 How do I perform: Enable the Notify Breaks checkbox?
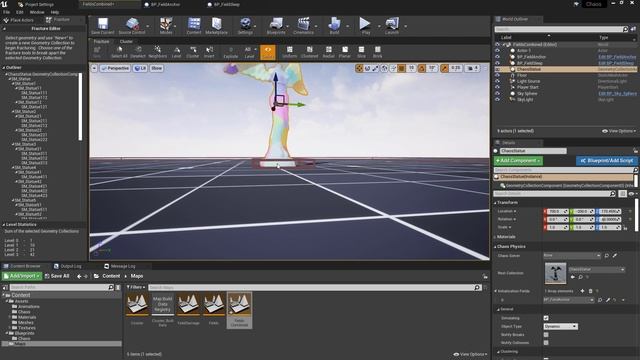[546, 335]
